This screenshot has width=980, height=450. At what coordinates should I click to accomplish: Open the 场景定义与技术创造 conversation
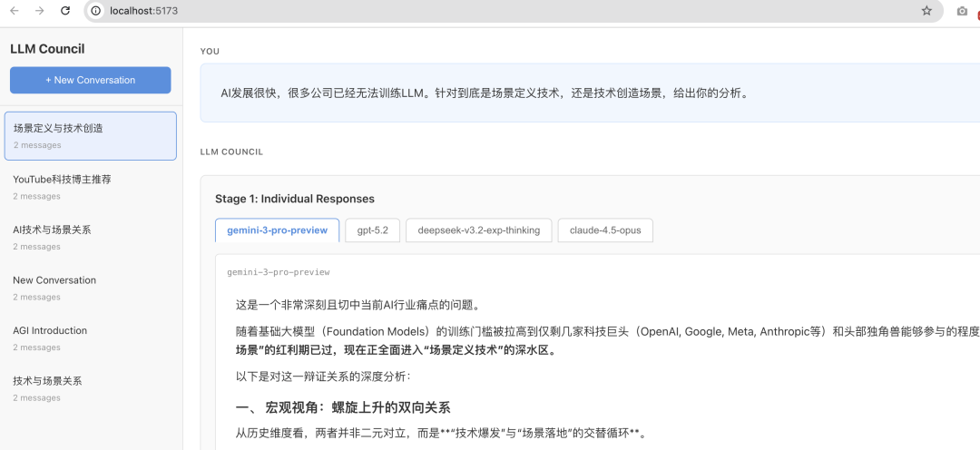click(90, 135)
